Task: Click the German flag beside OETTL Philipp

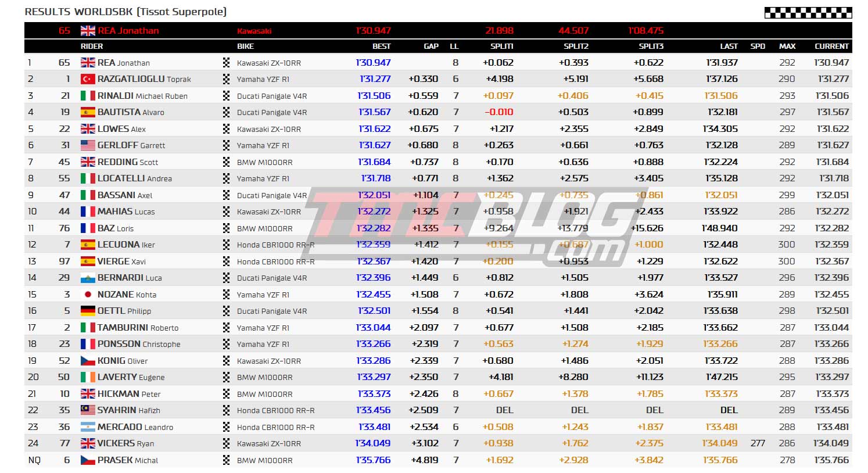Action: pyautogui.click(x=88, y=311)
